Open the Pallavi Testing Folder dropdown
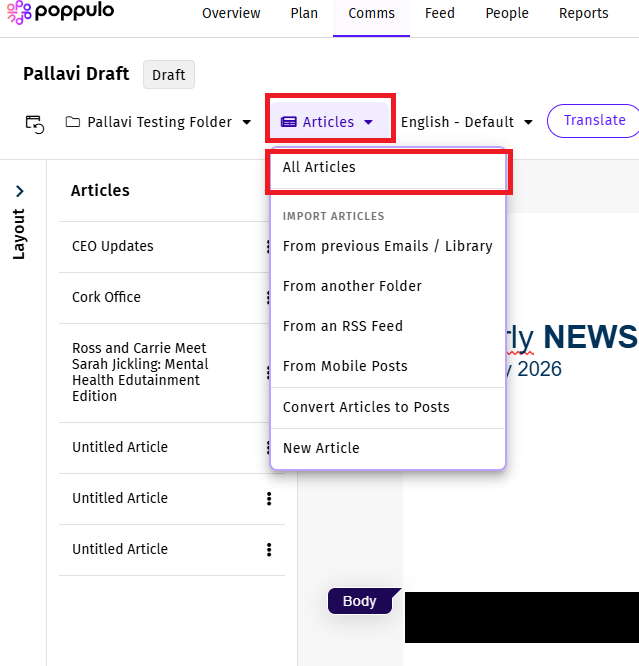639x666 pixels. pyautogui.click(x=158, y=122)
